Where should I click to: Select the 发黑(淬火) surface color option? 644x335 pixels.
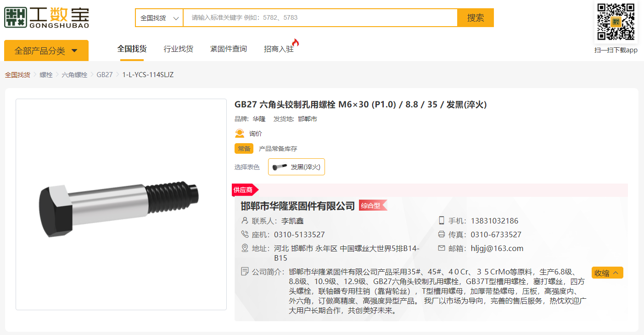pyautogui.click(x=297, y=167)
